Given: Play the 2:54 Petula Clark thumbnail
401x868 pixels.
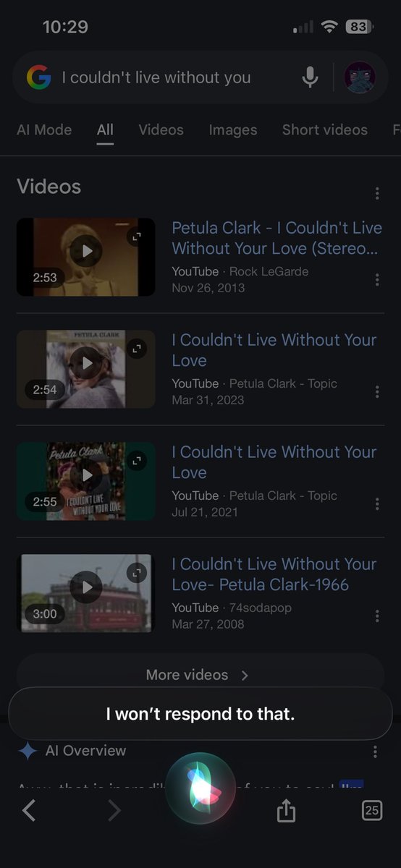Looking at the screenshot, I should tap(86, 369).
